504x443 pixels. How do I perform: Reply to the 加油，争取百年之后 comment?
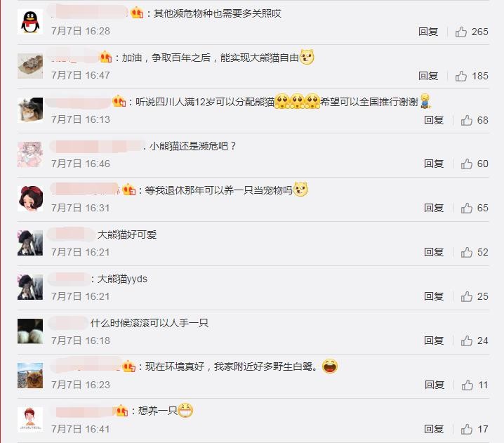click(428, 76)
